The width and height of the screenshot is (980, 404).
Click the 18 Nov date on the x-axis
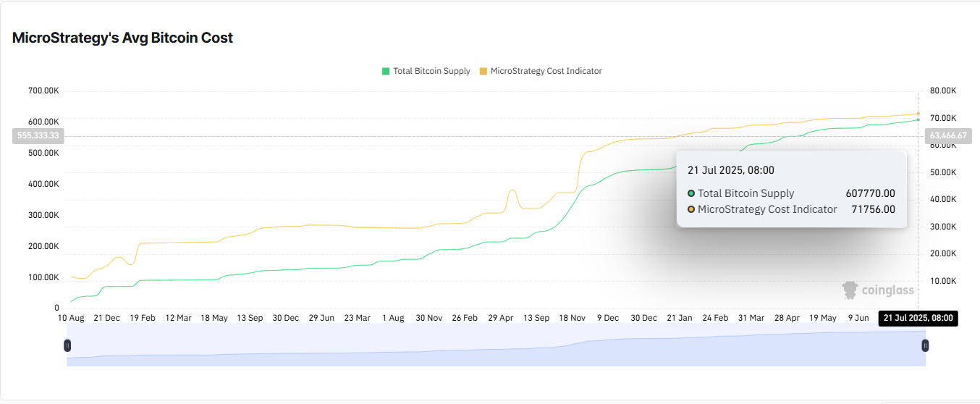573,318
